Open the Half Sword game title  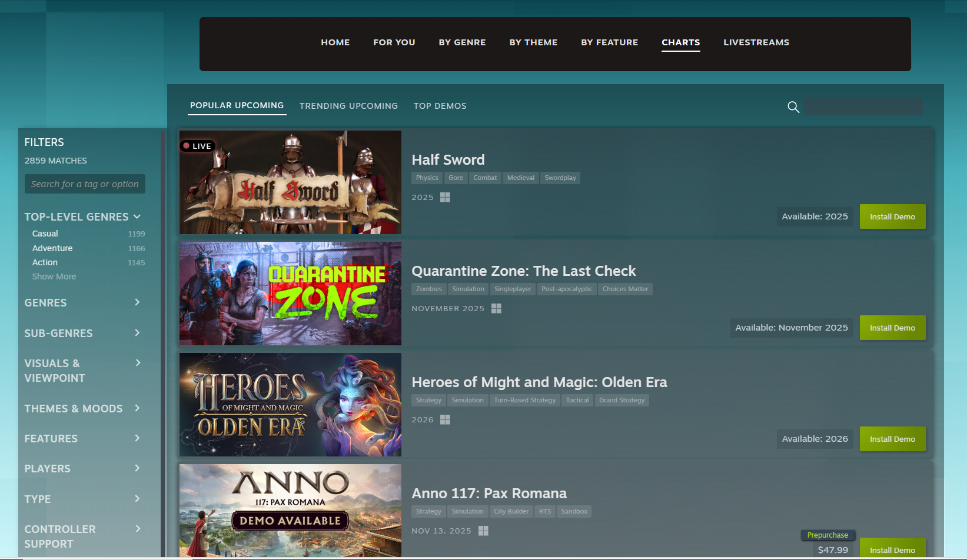pyautogui.click(x=448, y=160)
